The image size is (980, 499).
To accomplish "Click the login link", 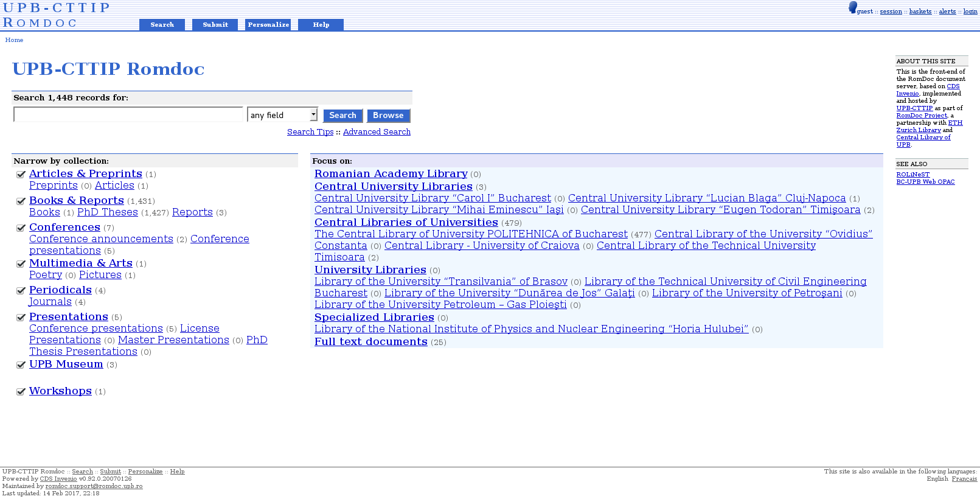I will (970, 12).
